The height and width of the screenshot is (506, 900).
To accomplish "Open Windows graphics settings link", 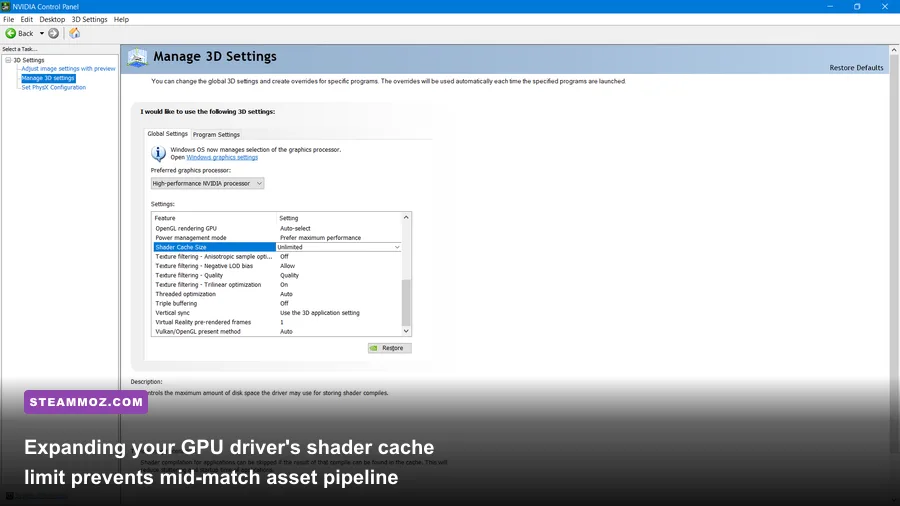I will pos(222,157).
